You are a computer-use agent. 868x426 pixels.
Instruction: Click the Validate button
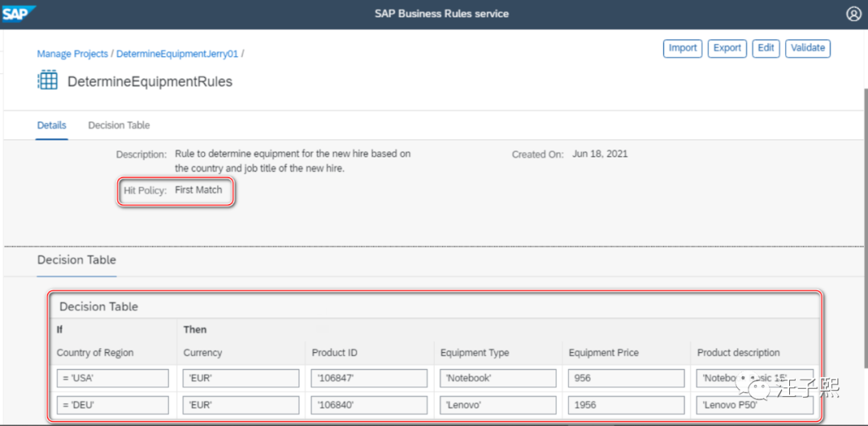[808, 48]
